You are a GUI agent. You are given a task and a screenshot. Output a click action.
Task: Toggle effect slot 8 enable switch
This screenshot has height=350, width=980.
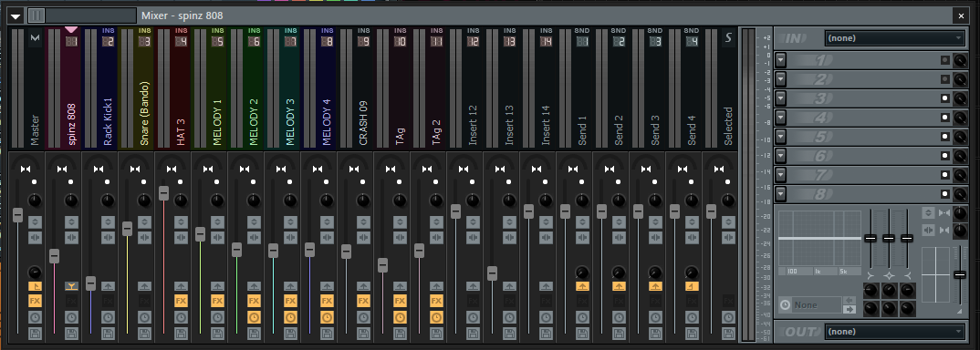click(945, 194)
